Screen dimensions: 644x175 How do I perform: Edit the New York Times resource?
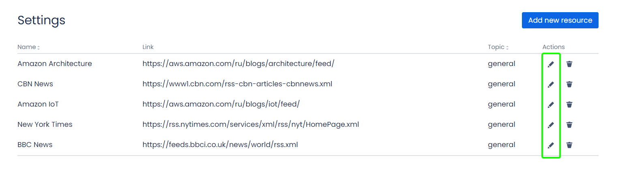(551, 125)
